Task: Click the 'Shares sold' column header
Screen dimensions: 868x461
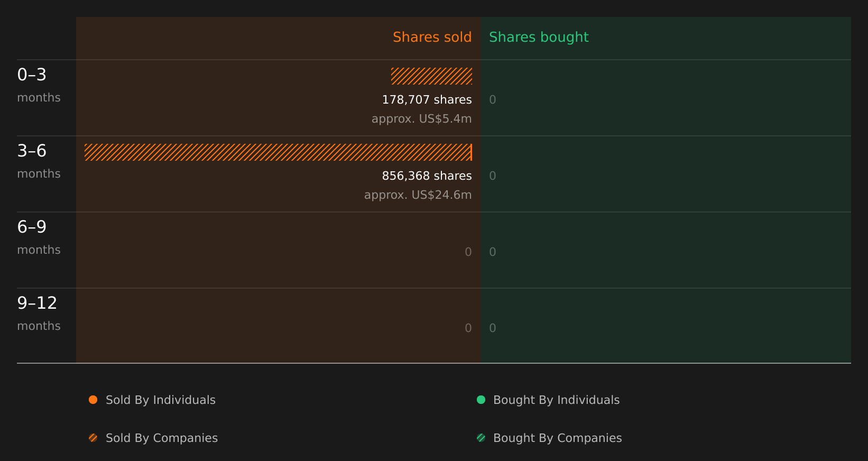Action: 432,37
